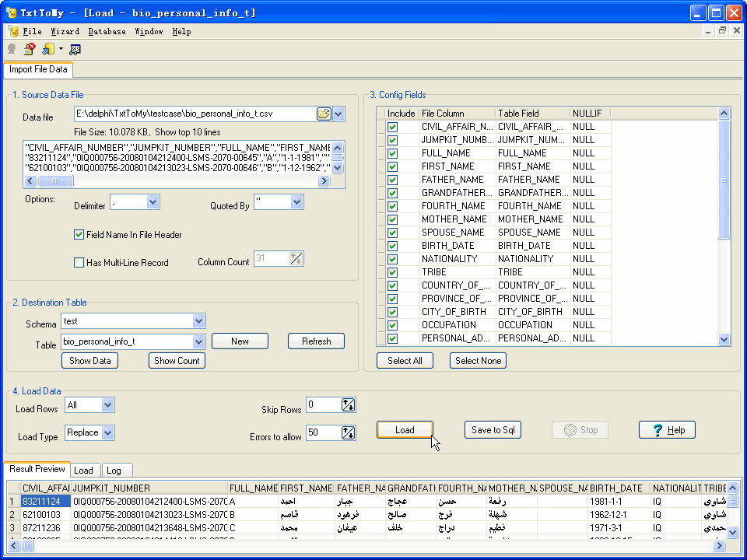Open the Load Rows dropdown
The height and width of the screenshot is (560, 747).
pos(107,405)
